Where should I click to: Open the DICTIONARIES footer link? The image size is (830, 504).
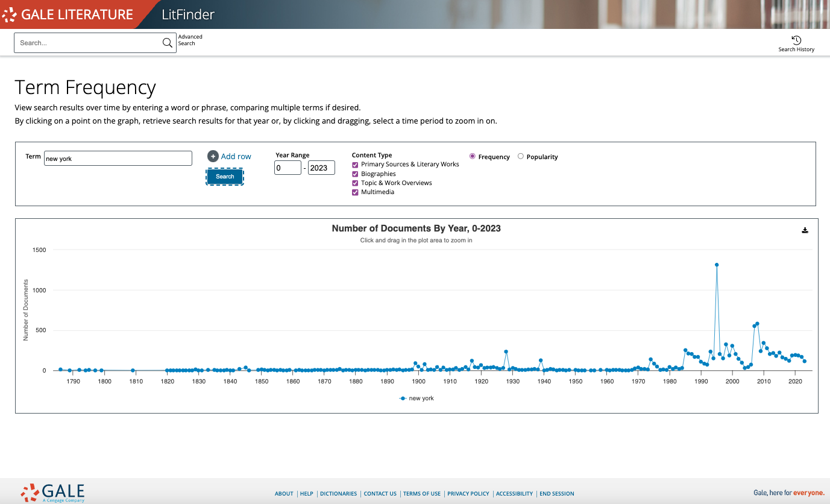point(338,494)
